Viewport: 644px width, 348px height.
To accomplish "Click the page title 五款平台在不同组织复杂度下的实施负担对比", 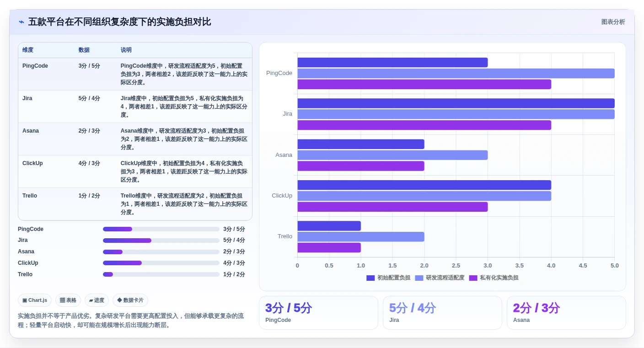I will (119, 22).
